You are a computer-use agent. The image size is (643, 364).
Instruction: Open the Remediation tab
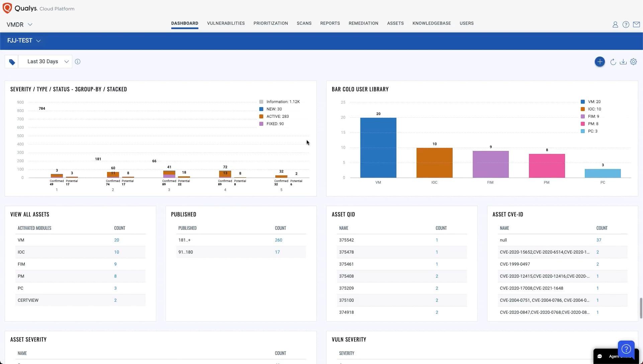tap(363, 23)
